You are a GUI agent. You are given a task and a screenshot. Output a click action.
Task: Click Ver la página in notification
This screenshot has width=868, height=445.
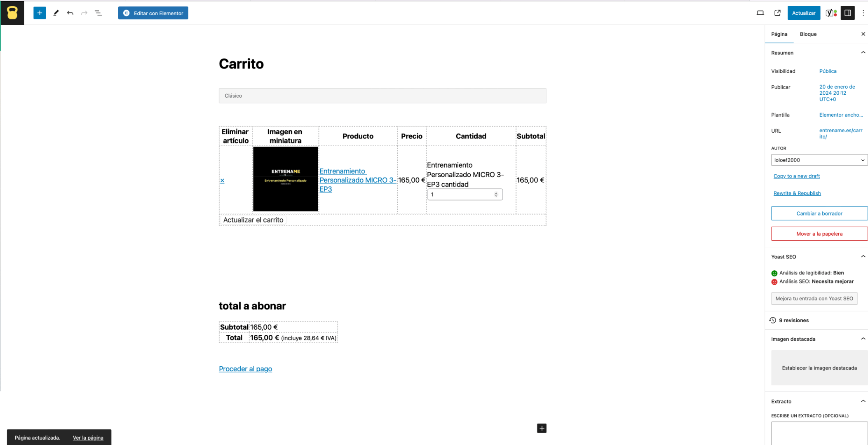pos(88,438)
